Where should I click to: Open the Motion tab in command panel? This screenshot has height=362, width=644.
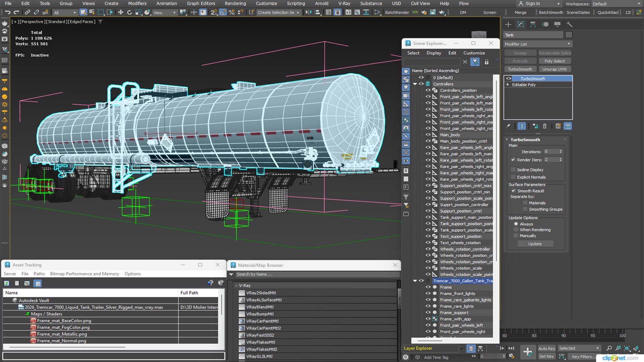pyautogui.click(x=545, y=24)
